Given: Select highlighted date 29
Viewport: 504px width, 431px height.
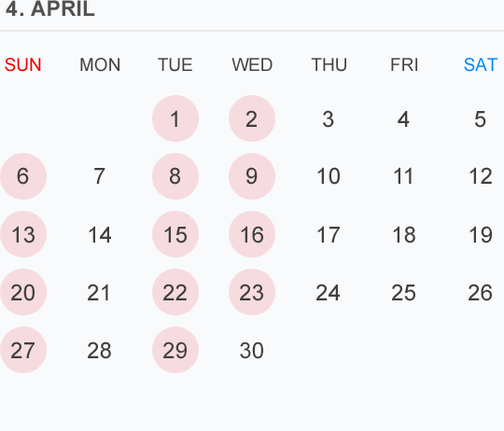Looking at the screenshot, I should (x=175, y=350).
